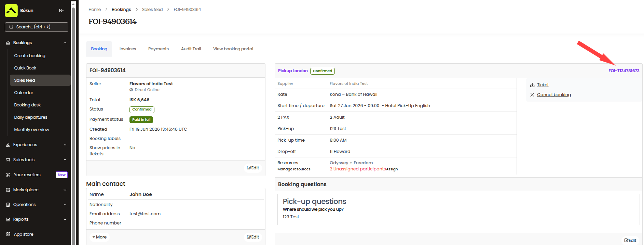Viewport: 644px width, 245px height.
Task: Click the John Doe contact name
Action: point(141,194)
